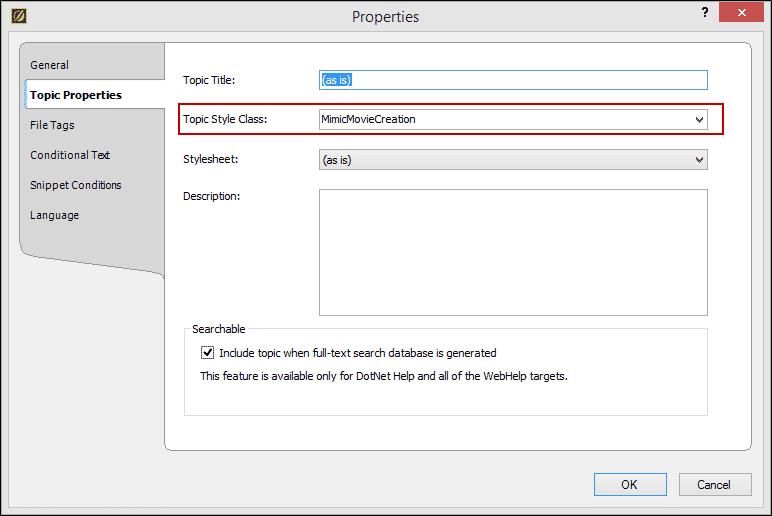
Task: Uncheck Include topic in full-text search checkbox
Action: click(x=207, y=353)
